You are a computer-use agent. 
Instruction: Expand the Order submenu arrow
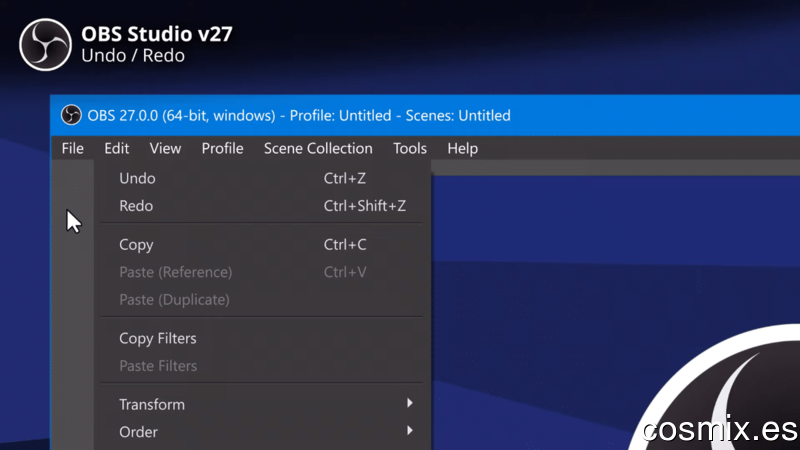(410, 431)
